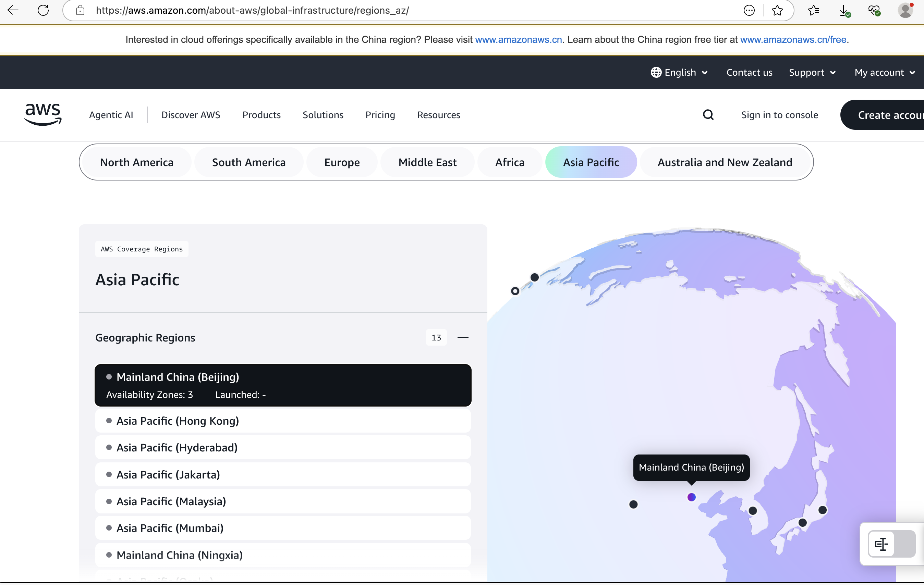Click the Availability Zones: 3 text
Screen dimensions: 924x585
(150, 395)
